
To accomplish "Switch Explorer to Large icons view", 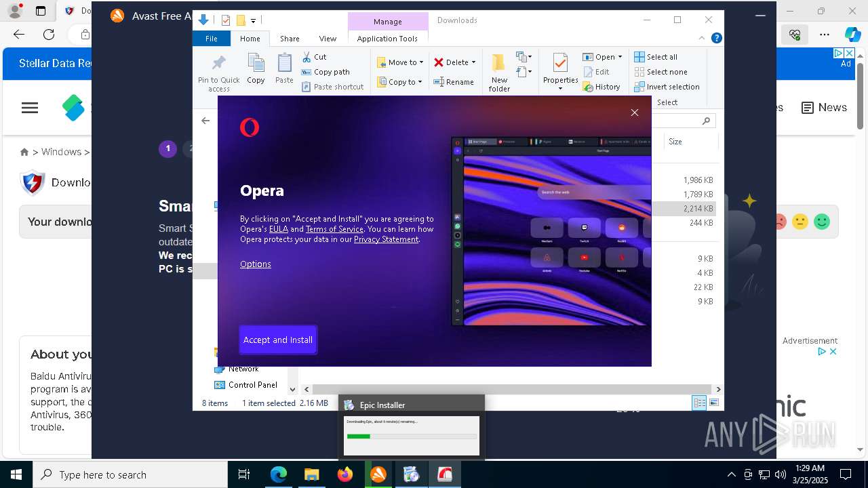I will 713,403.
